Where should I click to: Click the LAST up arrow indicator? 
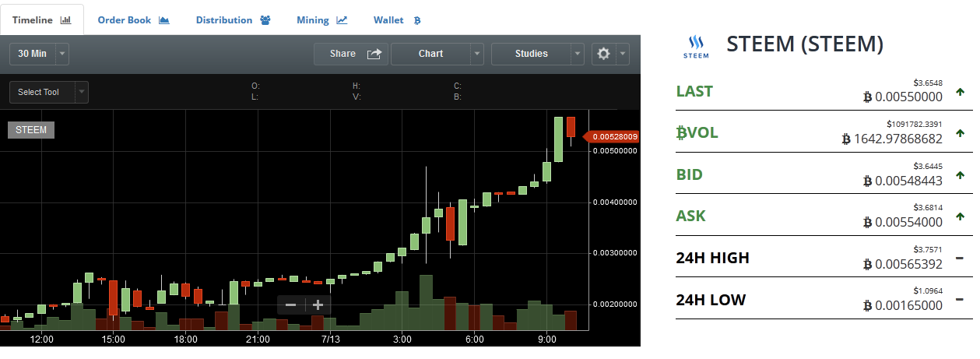click(960, 92)
